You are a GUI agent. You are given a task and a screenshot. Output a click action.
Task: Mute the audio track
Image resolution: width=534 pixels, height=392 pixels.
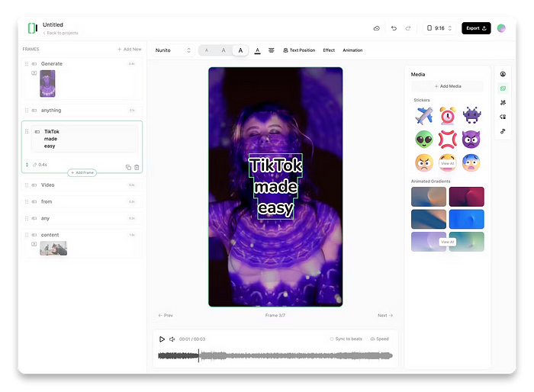(x=172, y=339)
